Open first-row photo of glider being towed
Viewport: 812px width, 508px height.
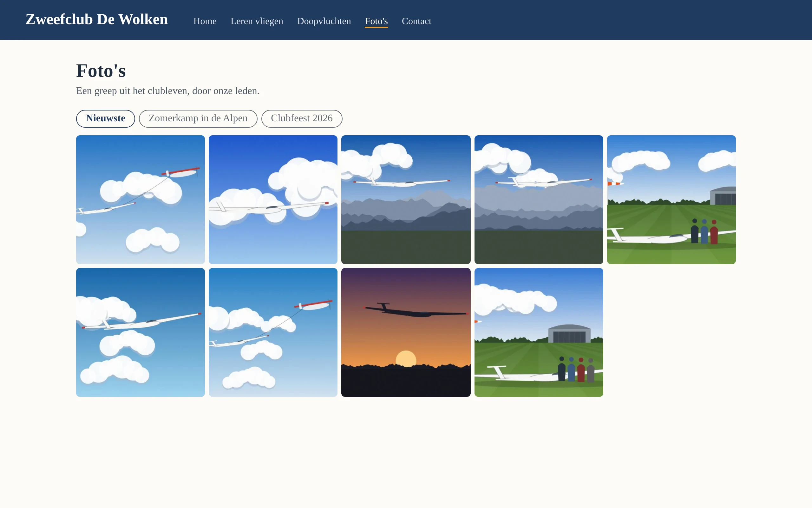[x=140, y=200]
